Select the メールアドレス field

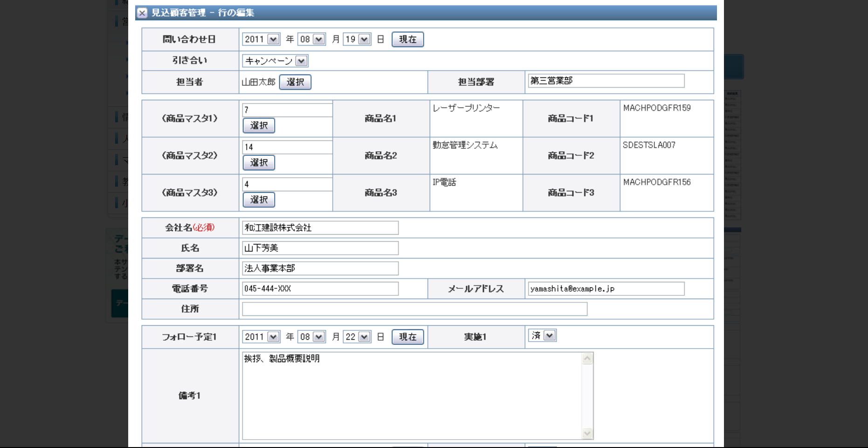click(x=605, y=288)
